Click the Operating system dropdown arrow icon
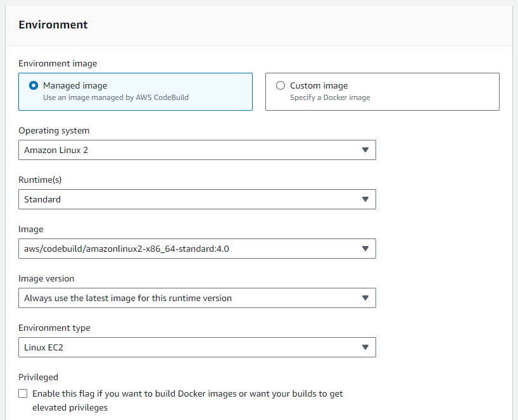Screen dimensions: 518x420 point(365,150)
